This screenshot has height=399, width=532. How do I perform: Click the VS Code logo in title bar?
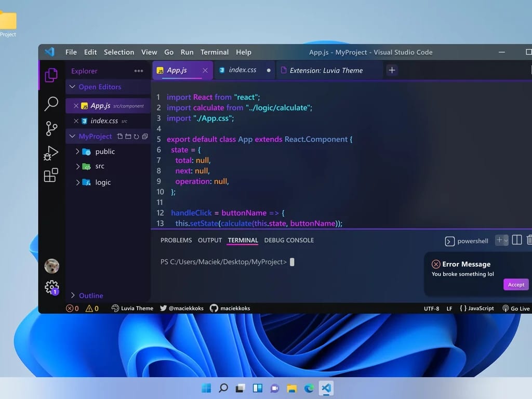pyautogui.click(x=49, y=52)
